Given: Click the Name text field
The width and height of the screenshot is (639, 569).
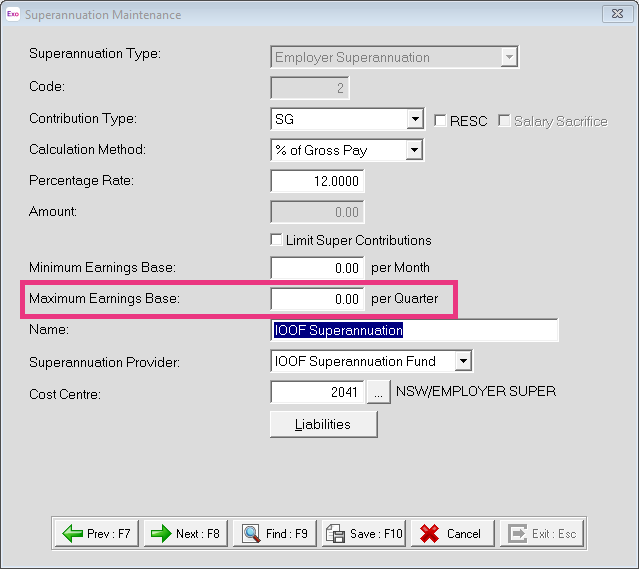Looking at the screenshot, I should click(414, 330).
